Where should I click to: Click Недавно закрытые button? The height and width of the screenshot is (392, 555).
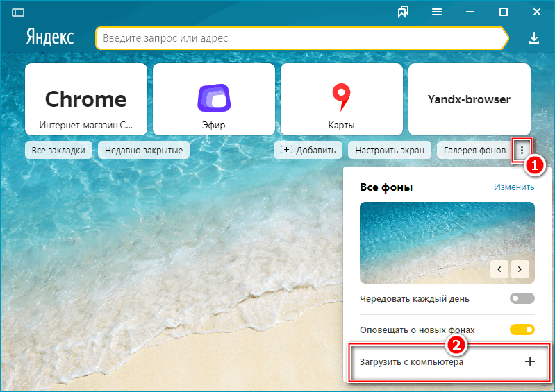144,150
